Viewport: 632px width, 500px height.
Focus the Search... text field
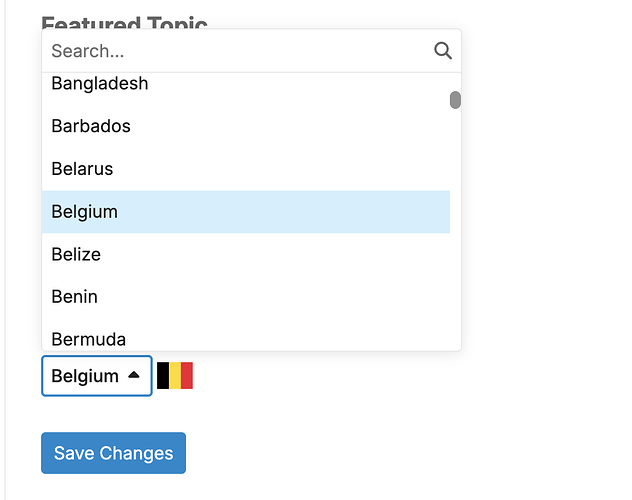point(238,51)
